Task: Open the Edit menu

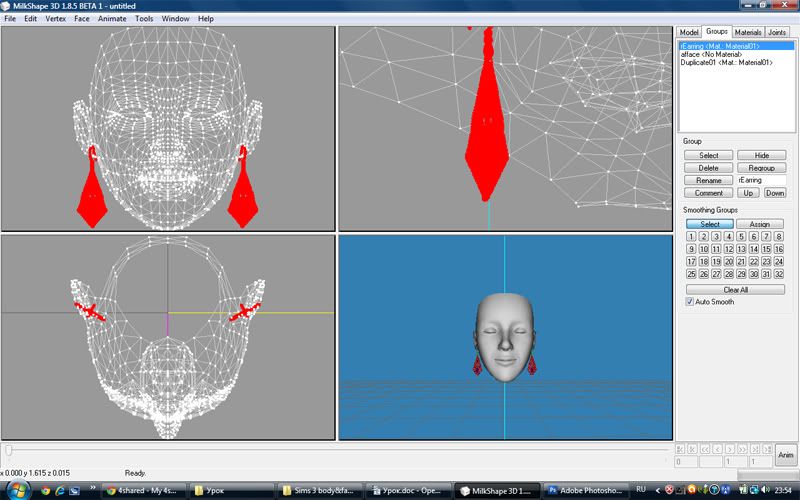Action: pos(31,18)
